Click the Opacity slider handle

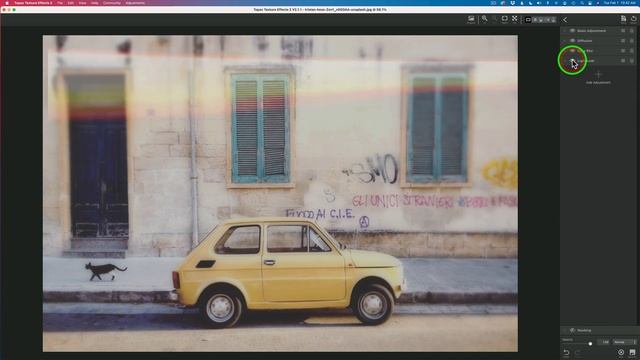click(x=590, y=344)
